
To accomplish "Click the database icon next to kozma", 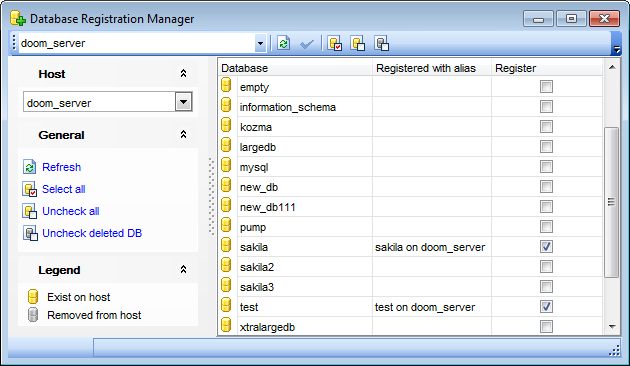I will [226, 125].
